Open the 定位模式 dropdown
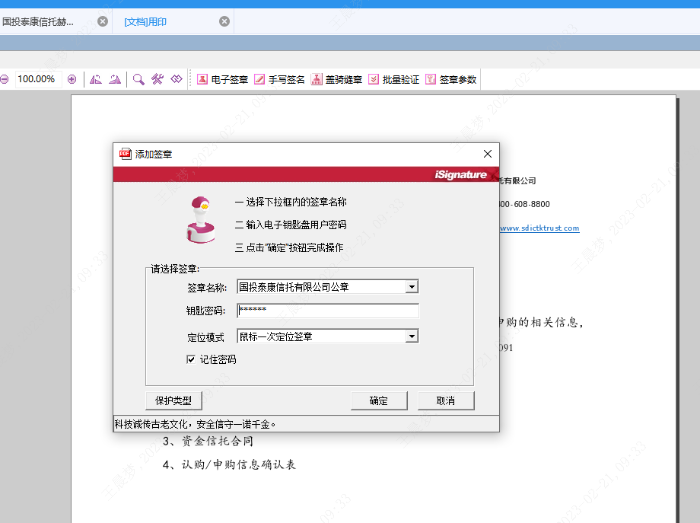Image resolution: width=700 pixels, height=523 pixels. point(411,337)
